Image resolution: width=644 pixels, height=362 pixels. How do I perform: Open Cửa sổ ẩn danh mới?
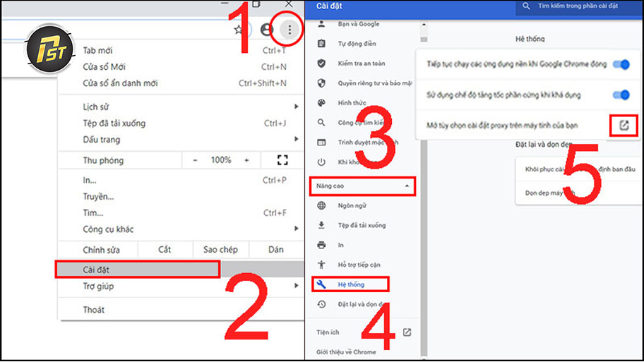181,83
